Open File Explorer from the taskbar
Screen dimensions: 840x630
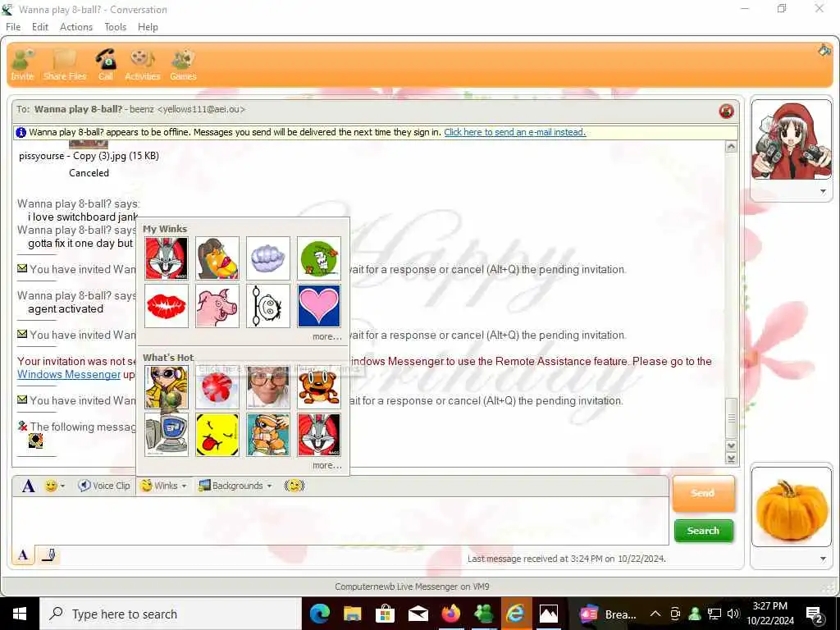pyautogui.click(x=353, y=614)
